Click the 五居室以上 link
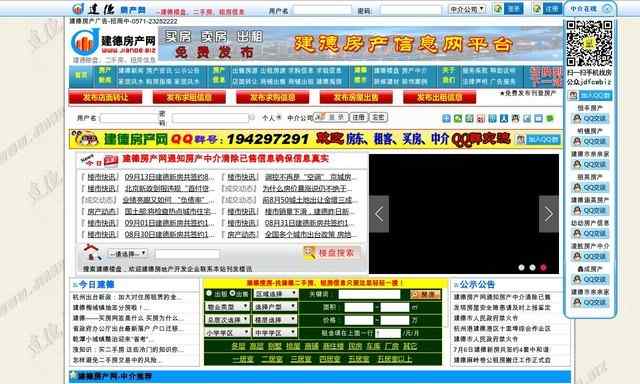Viewport: 640px width, 384px height. point(395,359)
